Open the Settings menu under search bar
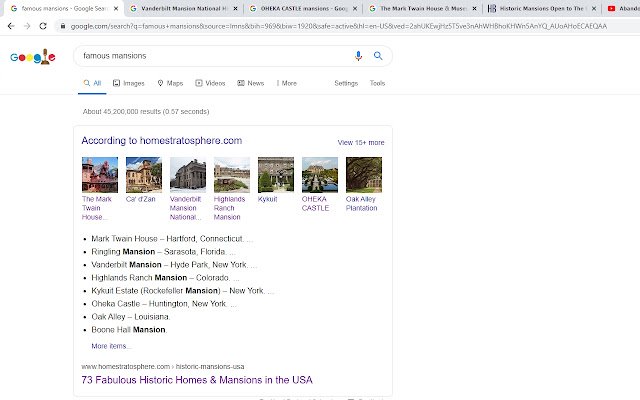This screenshot has width=640, height=400. pos(346,83)
